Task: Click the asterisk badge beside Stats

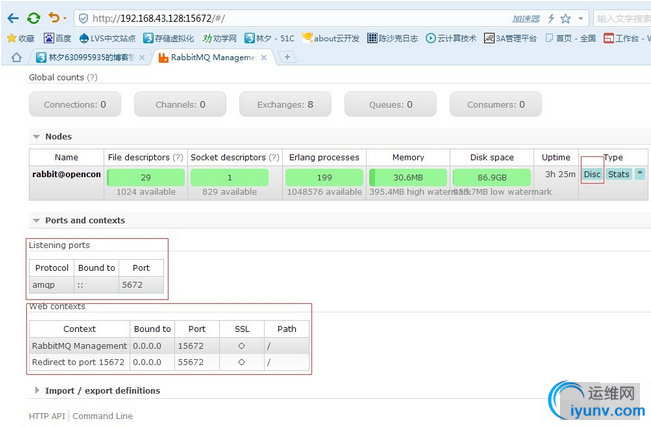Action: click(640, 173)
